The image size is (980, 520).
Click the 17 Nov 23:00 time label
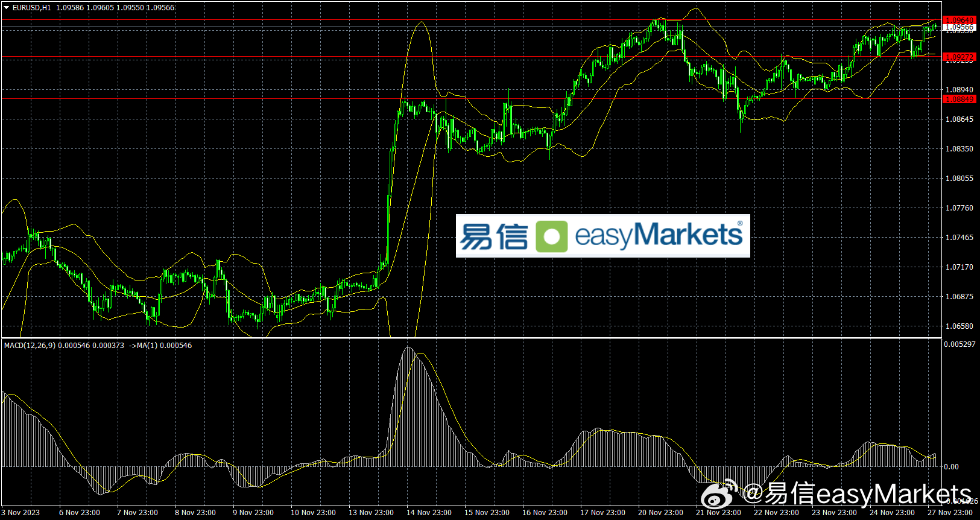pos(602,513)
